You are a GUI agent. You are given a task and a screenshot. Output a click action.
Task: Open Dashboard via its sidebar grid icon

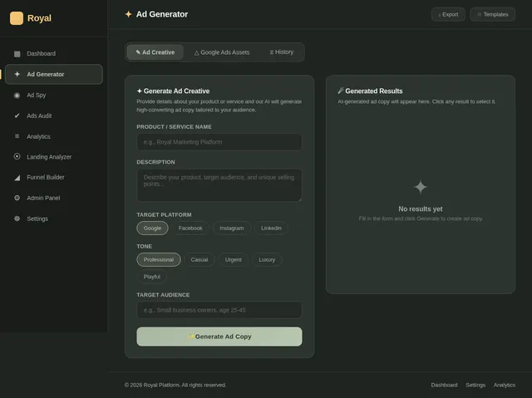coord(17,53)
